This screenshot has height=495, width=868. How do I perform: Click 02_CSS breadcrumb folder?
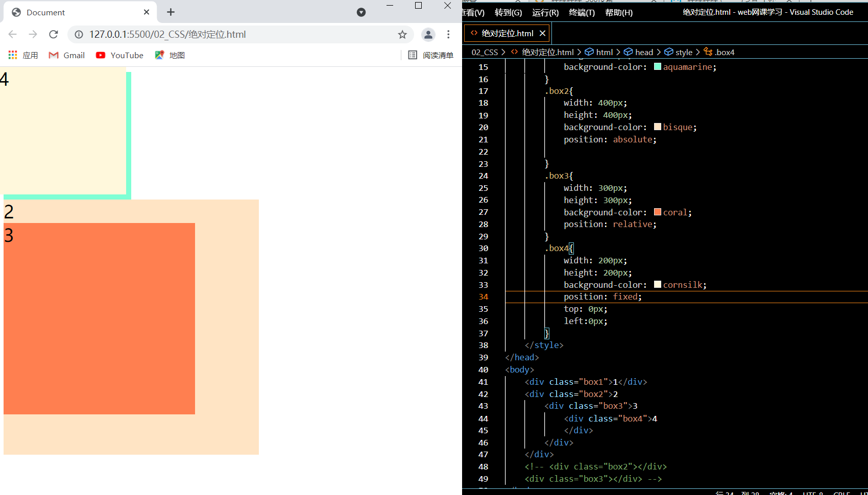point(485,52)
